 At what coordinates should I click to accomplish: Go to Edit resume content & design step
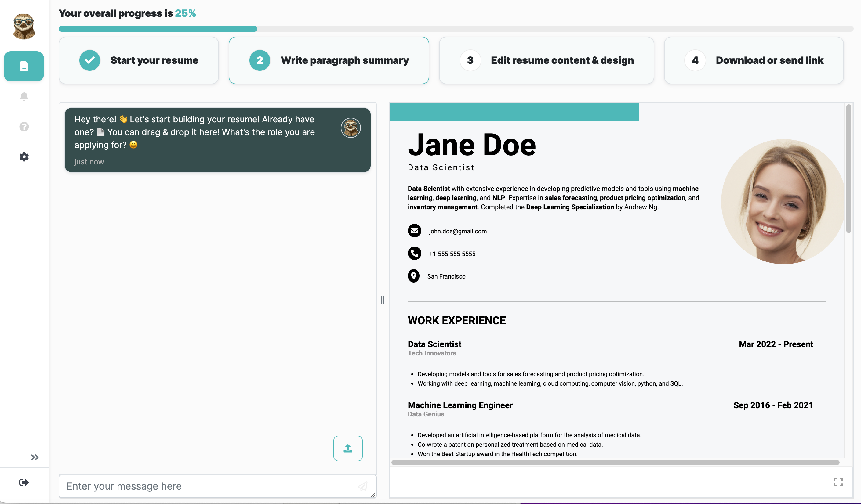546,60
